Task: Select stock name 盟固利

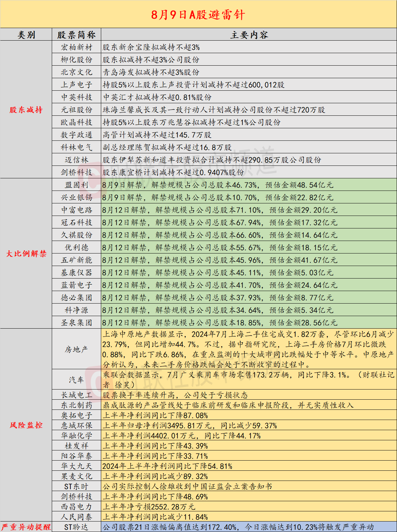Action: click(x=76, y=185)
